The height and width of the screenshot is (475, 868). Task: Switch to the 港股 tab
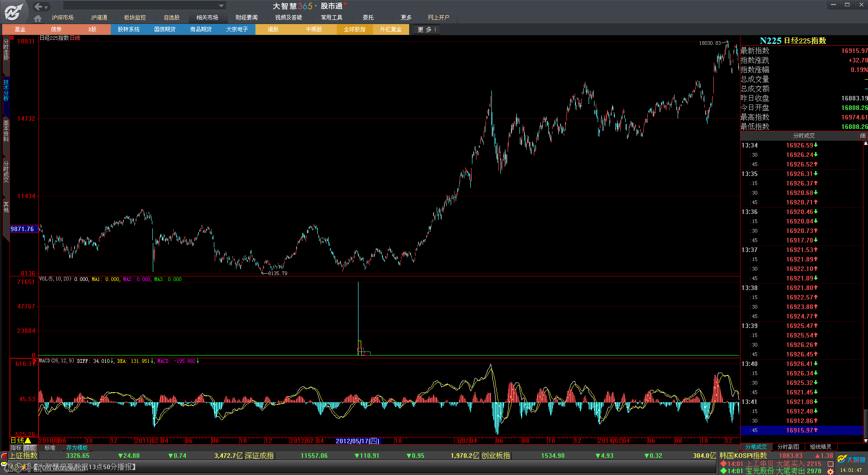(274, 29)
